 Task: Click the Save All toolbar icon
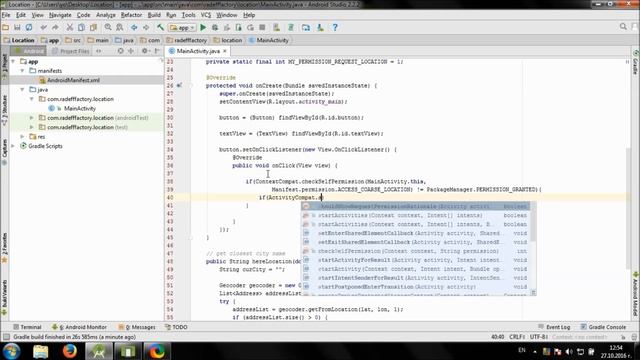click(x=17, y=27)
